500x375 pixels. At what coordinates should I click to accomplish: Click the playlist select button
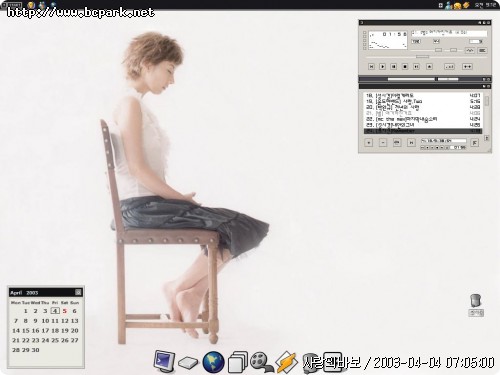pyautogui.click(x=397, y=143)
